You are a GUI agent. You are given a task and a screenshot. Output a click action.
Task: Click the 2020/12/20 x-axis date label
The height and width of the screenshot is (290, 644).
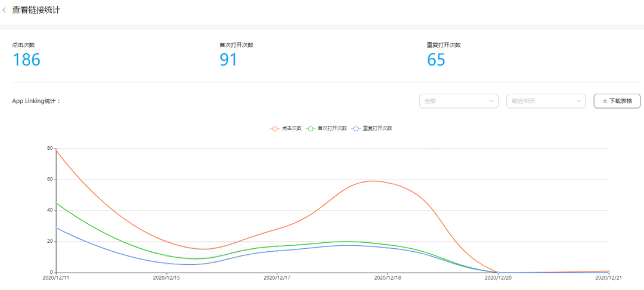coord(499,278)
